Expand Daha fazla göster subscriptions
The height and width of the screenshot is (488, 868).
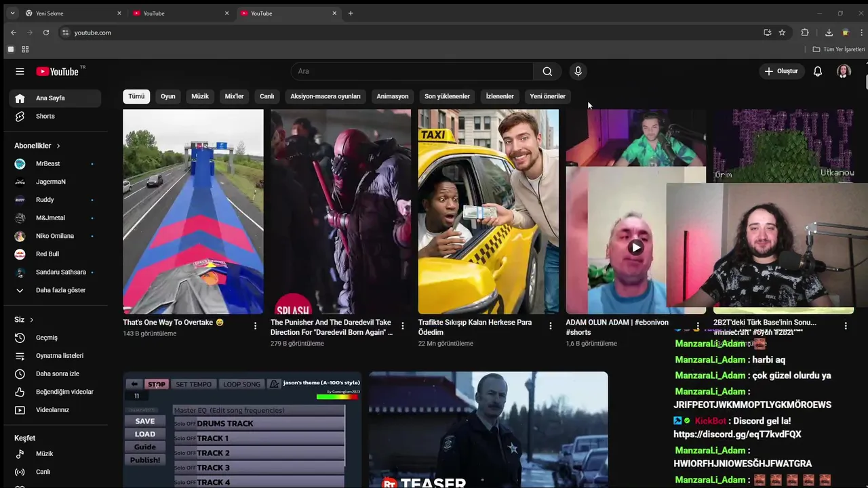tap(55, 290)
